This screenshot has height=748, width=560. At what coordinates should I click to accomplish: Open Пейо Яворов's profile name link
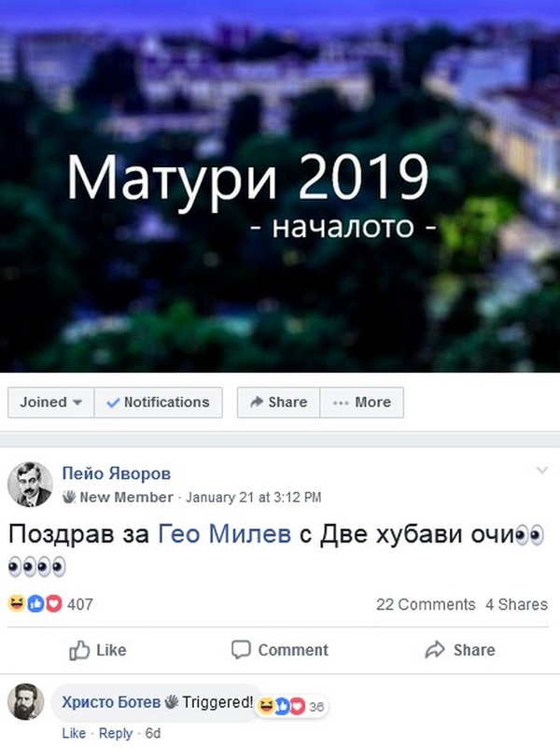[x=117, y=473]
